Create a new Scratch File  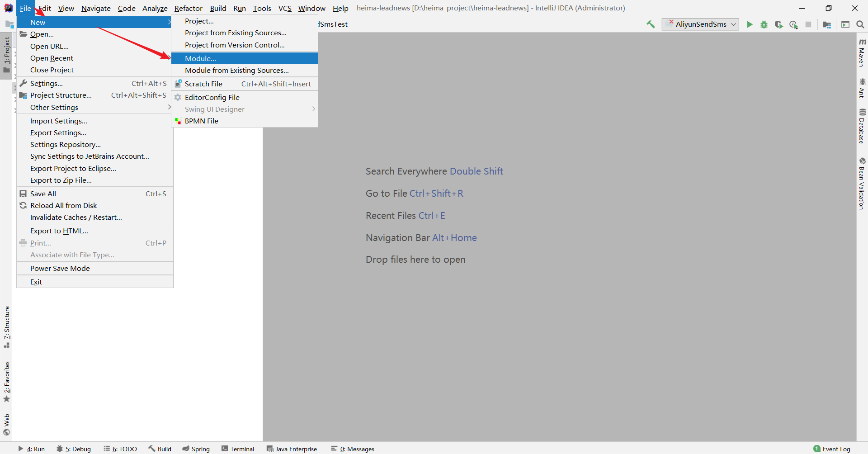[x=245, y=84]
